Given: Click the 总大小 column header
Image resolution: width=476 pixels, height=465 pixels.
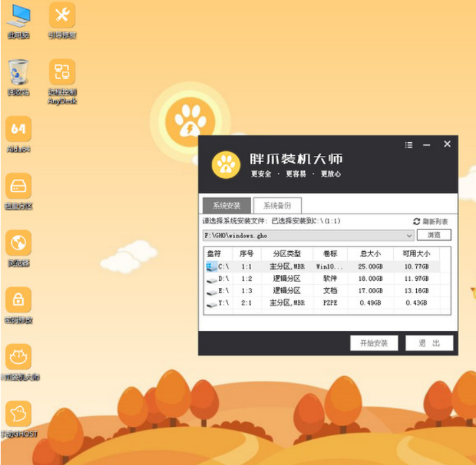Looking at the screenshot, I should (x=370, y=254).
